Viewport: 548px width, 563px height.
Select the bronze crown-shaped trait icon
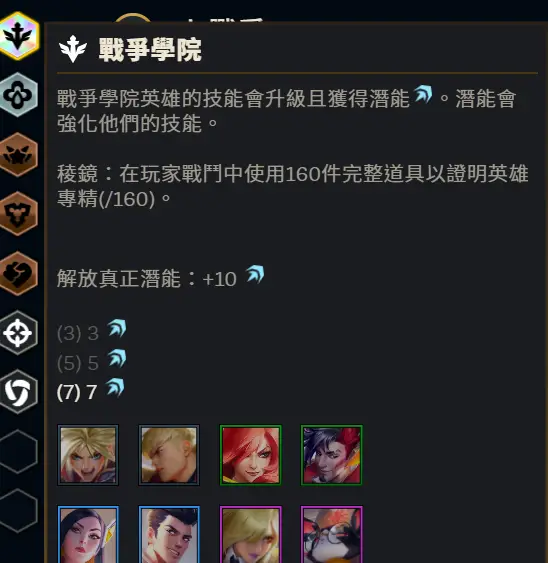[x=19, y=154]
